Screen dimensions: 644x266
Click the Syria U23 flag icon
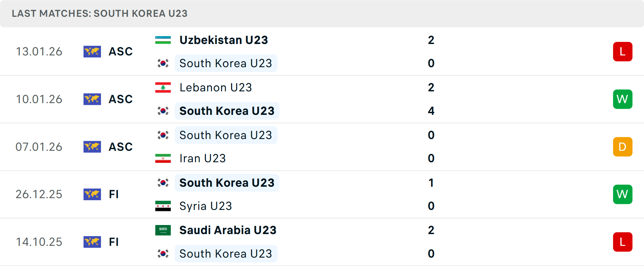pos(163,206)
